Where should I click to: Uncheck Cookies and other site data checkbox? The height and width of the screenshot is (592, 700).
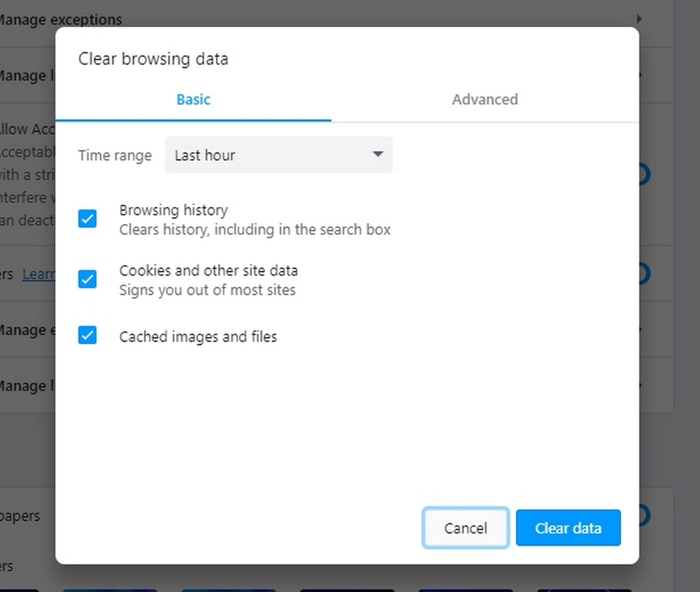pos(87,279)
